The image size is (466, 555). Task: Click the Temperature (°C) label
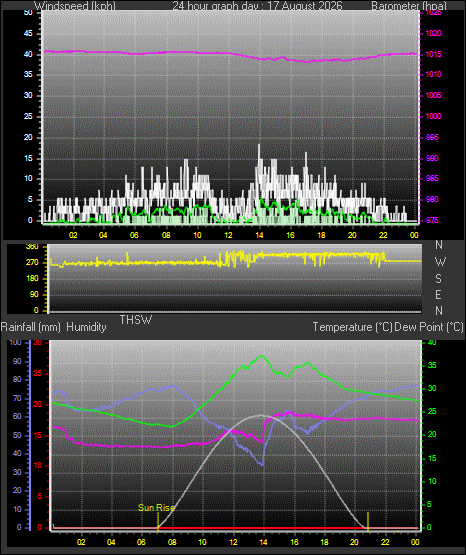tap(352, 327)
